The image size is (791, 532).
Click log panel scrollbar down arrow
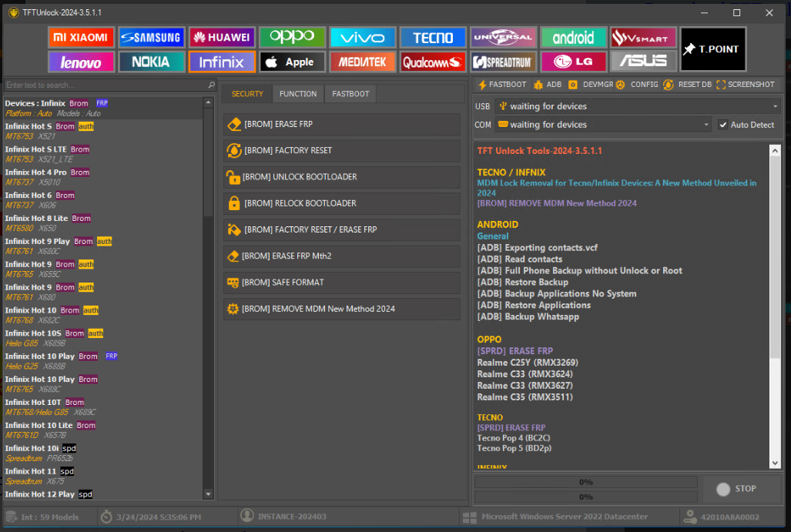[x=775, y=463]
